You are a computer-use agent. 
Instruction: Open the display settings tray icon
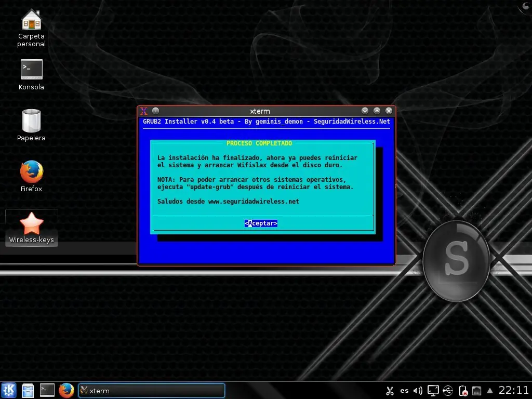(x=433, y=391)
